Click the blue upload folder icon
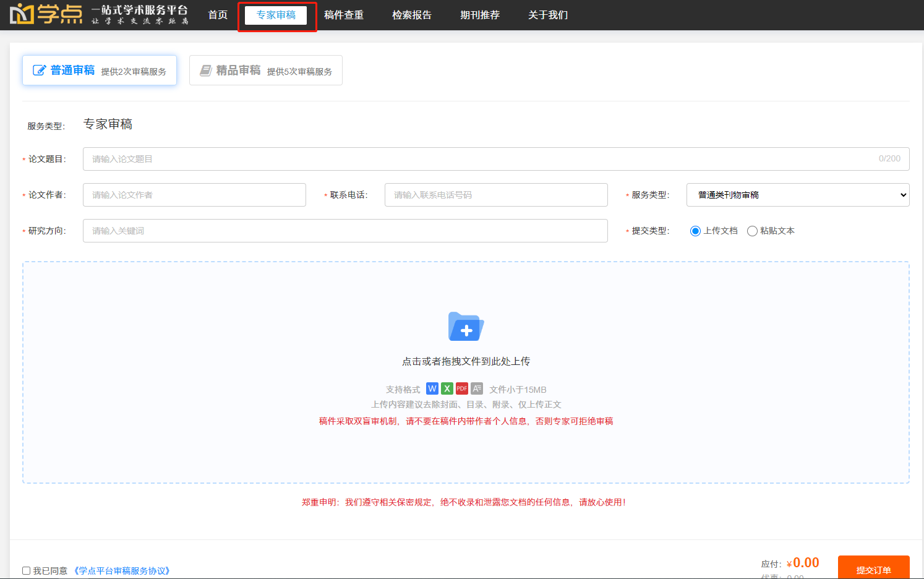The width and height of the screenshot is (924, 579). pos(466,327)
